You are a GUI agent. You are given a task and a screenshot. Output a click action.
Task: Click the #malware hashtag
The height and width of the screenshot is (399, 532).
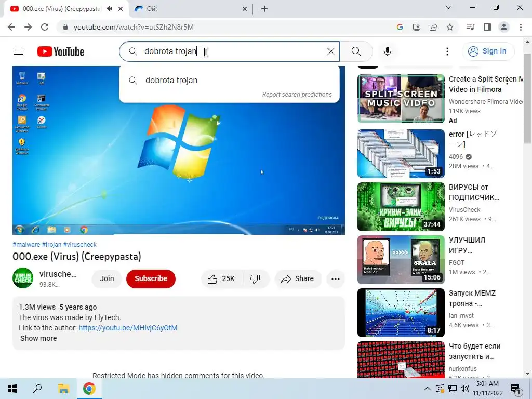26,245
